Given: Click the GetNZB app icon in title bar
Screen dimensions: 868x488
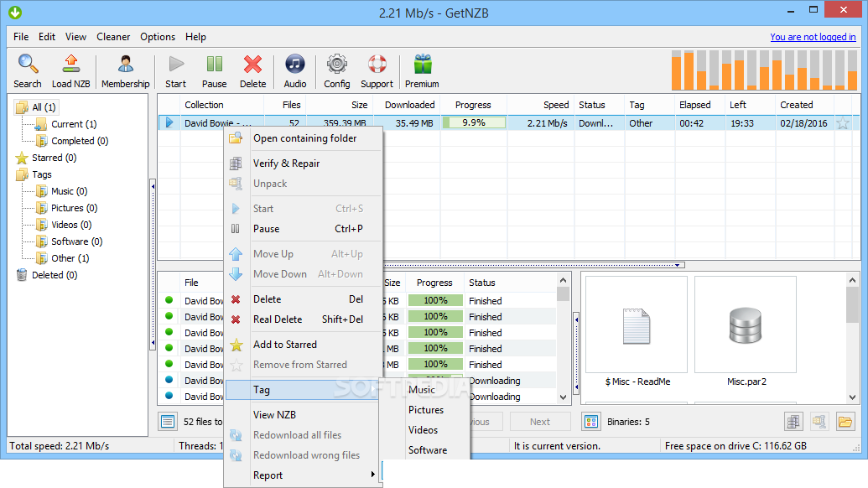Looking at the screenshot, I should click(x=15, y=13).
